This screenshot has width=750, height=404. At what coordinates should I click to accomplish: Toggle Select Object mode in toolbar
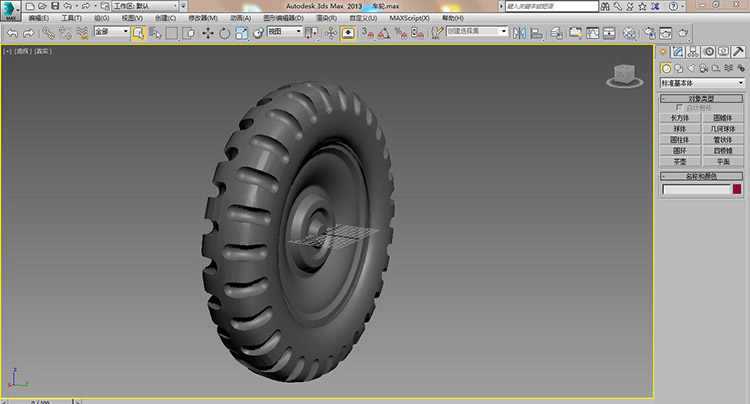click(x=138, y=32)
